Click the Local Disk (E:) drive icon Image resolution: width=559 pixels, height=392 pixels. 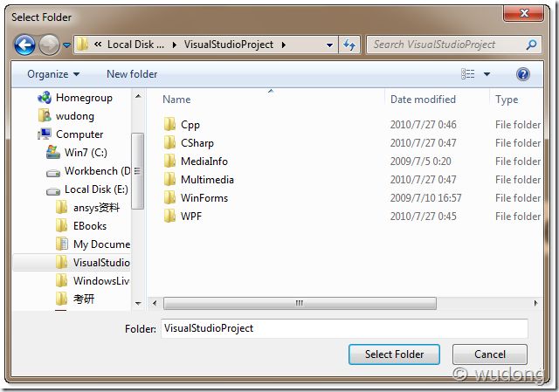53,191
